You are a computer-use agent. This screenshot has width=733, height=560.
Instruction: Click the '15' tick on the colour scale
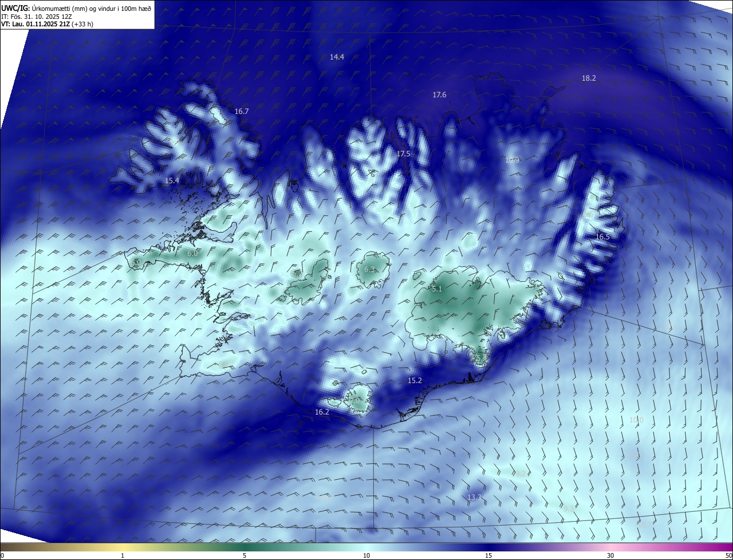(488, 555)
